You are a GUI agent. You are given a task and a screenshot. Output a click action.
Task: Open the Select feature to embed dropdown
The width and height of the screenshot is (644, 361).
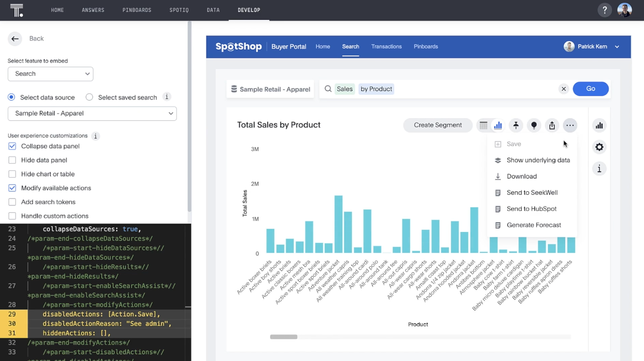pos(50,74)
